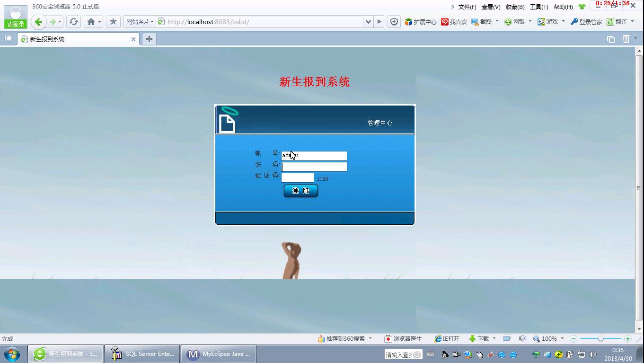This screenshot has width=644, height=363.
Task: Click the forward navigation arrow
Action: tap(53, 22)
